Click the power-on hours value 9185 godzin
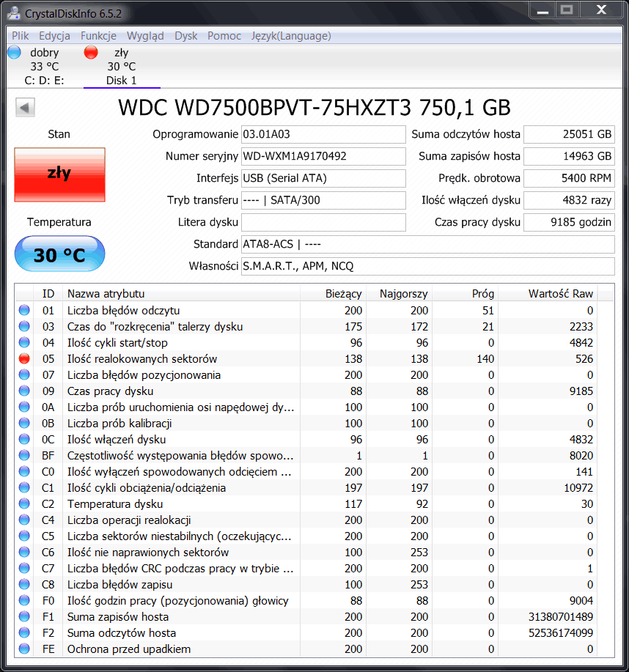Viewport: 629px width, 672px height. tap(569, 223)
